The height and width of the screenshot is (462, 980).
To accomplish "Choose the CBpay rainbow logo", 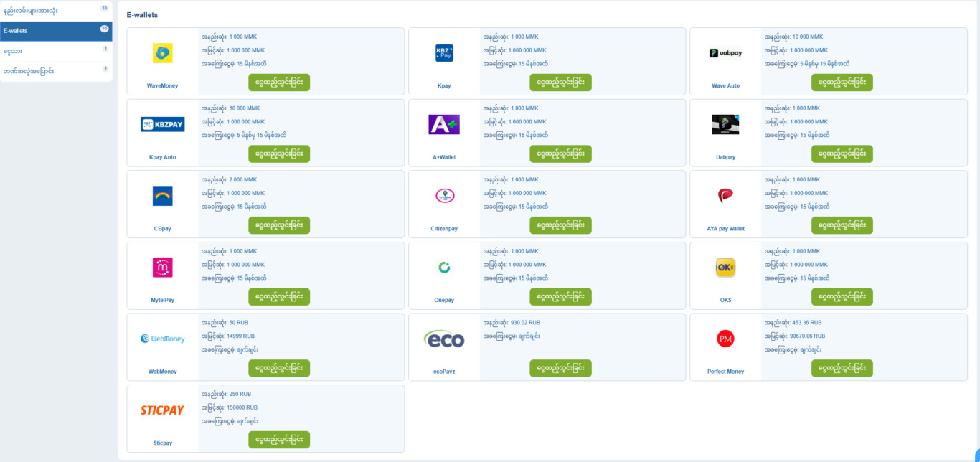I will coord(162,196).
